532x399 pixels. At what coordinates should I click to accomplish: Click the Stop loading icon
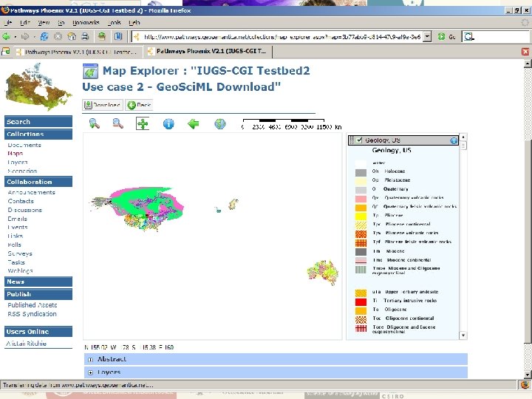point(58,36)
